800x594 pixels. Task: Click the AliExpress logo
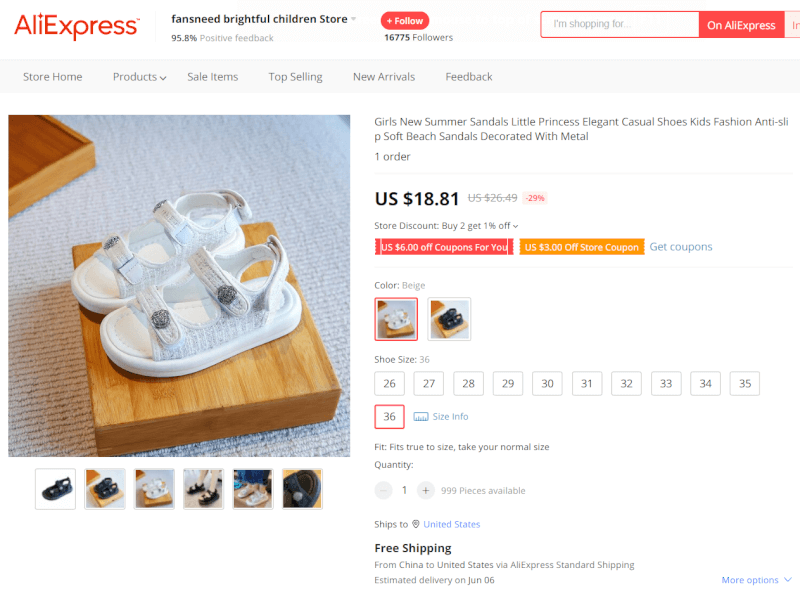coord(77,26)
